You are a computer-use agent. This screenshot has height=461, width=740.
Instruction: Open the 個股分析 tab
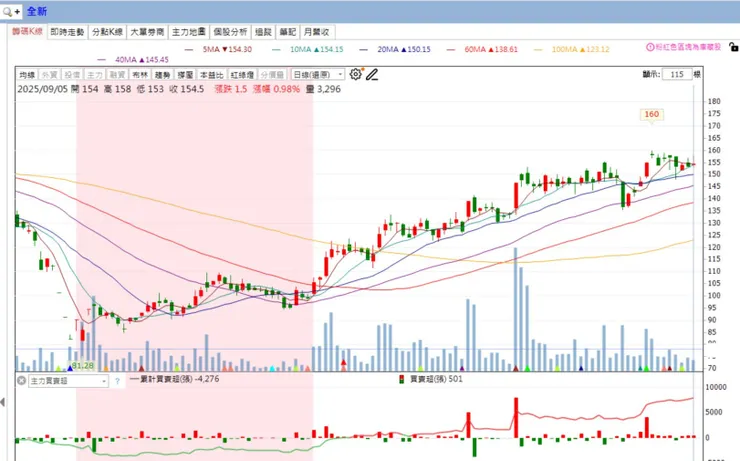pos(230,32)
